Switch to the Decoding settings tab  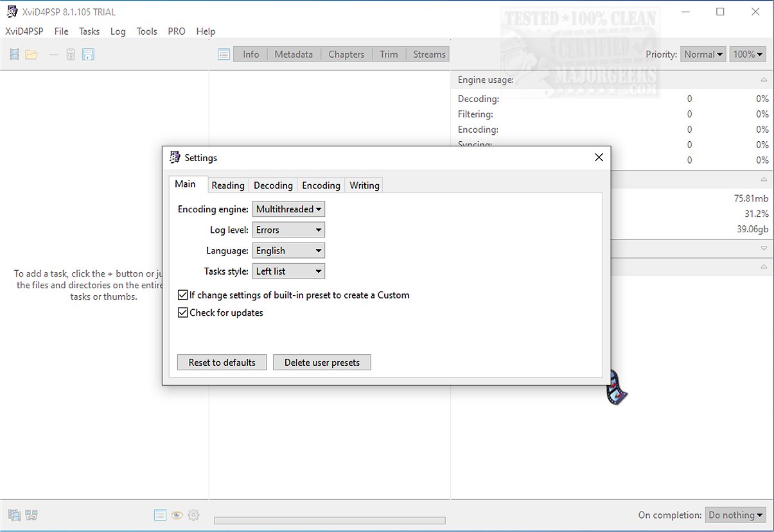click(x=273, y=185)
